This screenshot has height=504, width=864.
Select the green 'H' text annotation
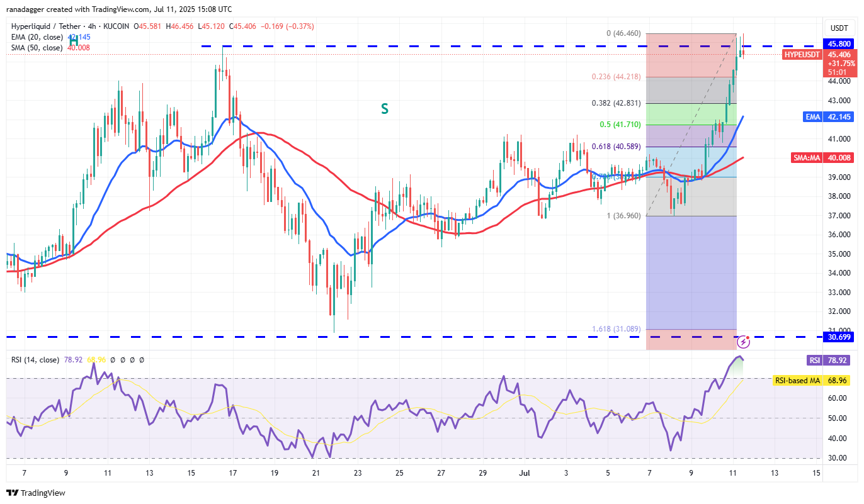pos(74,33)
